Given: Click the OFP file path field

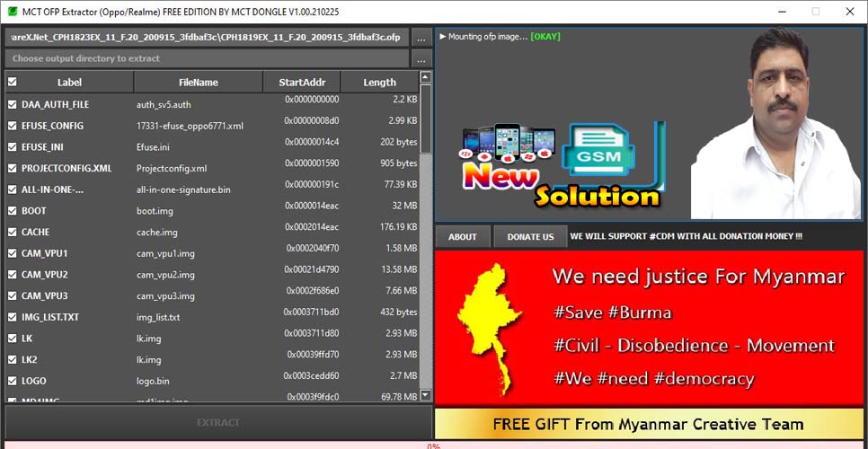Looking at the screenshot, I should click(x=207, y=38).
